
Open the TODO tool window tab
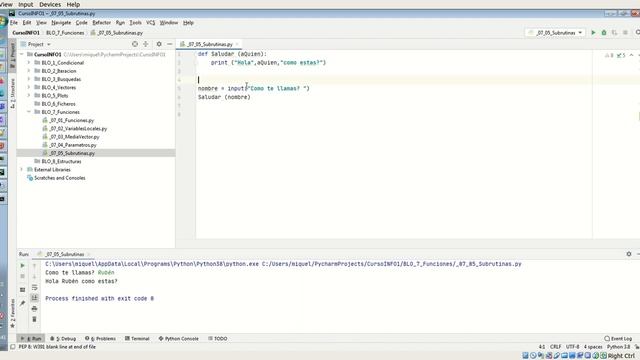218,339
